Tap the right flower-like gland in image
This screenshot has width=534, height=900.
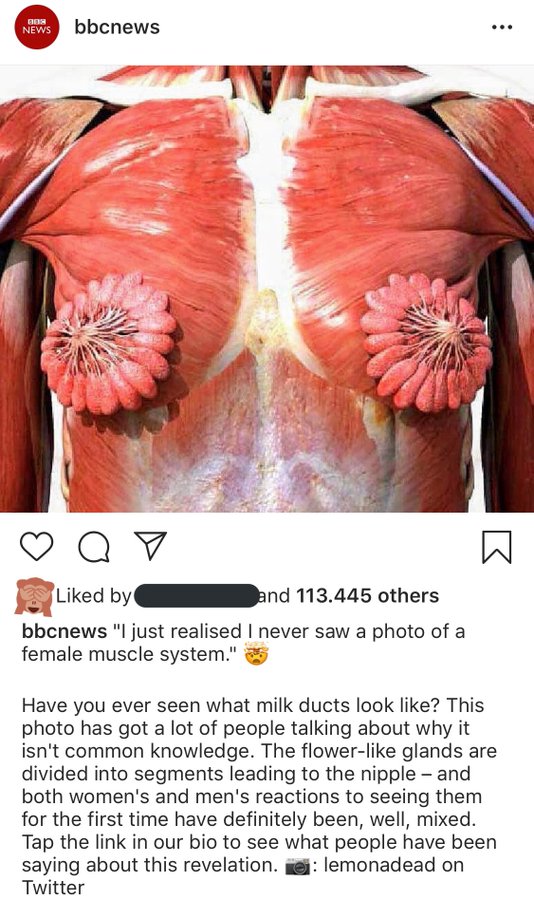point(426,342)
